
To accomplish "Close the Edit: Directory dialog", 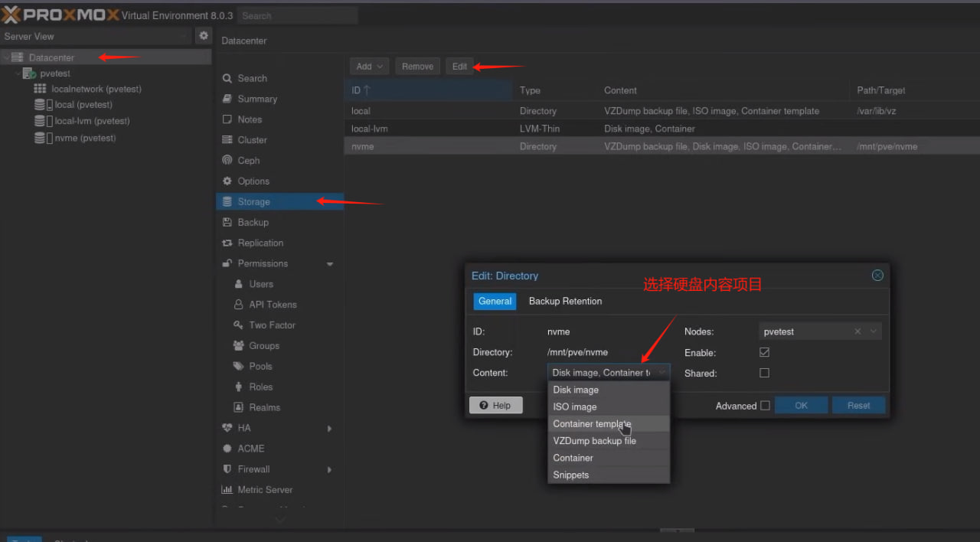I will [877, 276].
